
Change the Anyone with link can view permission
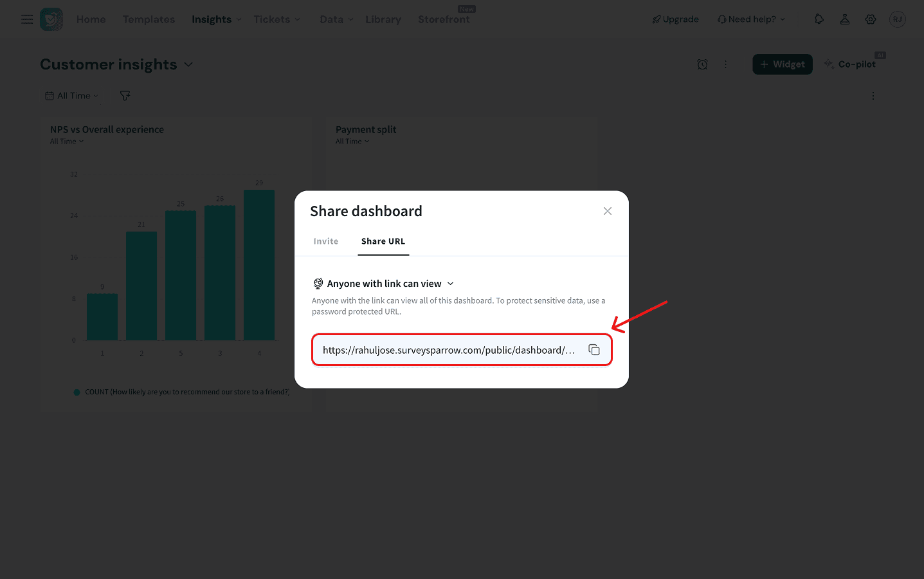384,284
